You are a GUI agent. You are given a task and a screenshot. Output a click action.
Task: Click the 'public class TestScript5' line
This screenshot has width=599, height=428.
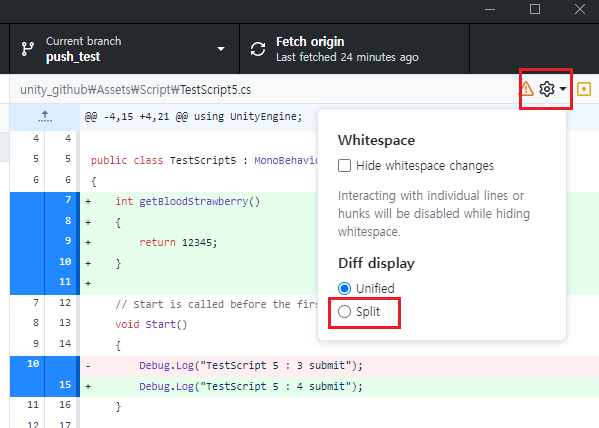pos(204,160)
